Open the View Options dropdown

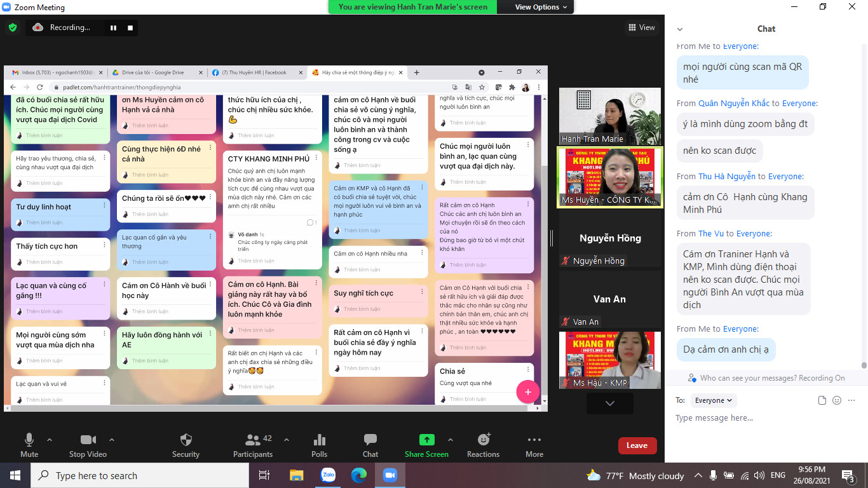pos(537,7)
